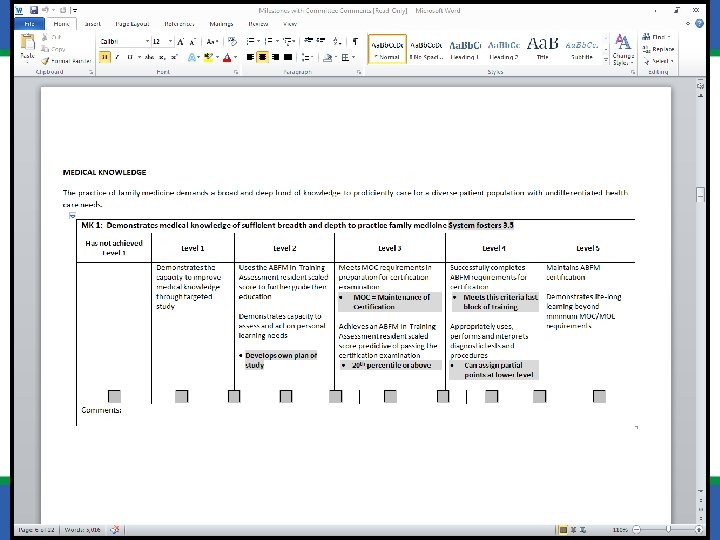The width and height of the screenshot is (720, 540).
Task: Toggle Show/Hide paragraph marks
Action: click(355, 41)
